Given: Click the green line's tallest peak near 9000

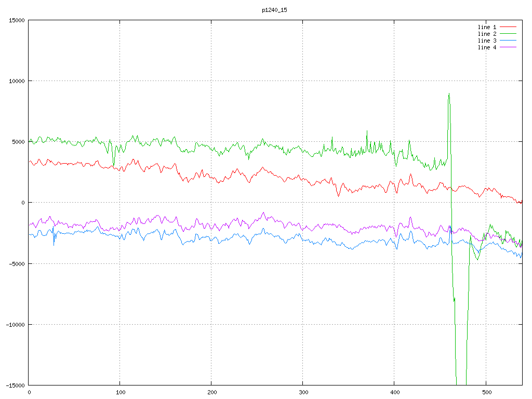Looking at the screenshot, I should coord(449,94).
